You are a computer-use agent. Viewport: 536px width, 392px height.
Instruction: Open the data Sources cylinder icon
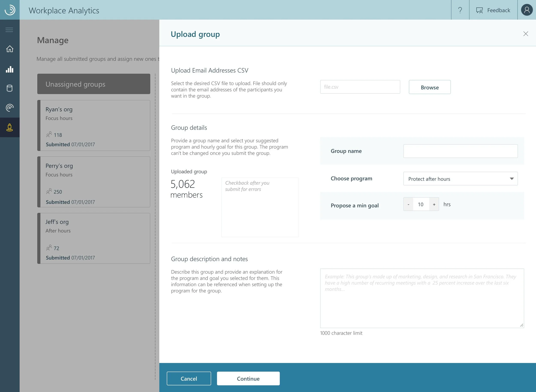tap(9, 88)
